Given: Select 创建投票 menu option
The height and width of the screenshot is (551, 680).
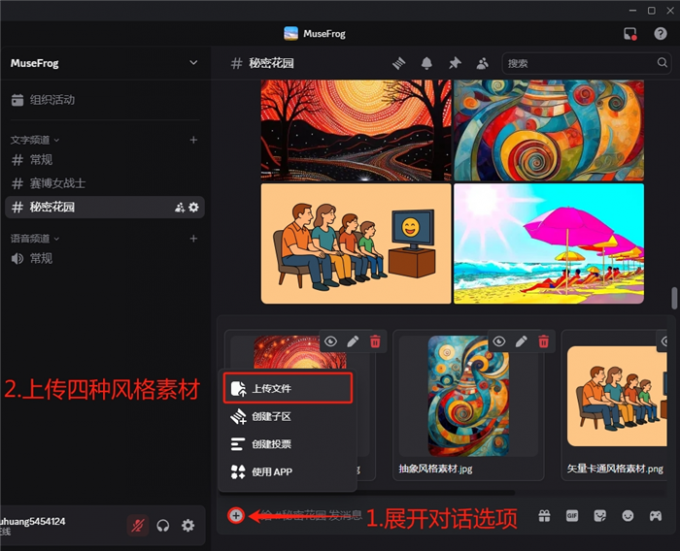Looking at the screenshot, I should (288, 444).
